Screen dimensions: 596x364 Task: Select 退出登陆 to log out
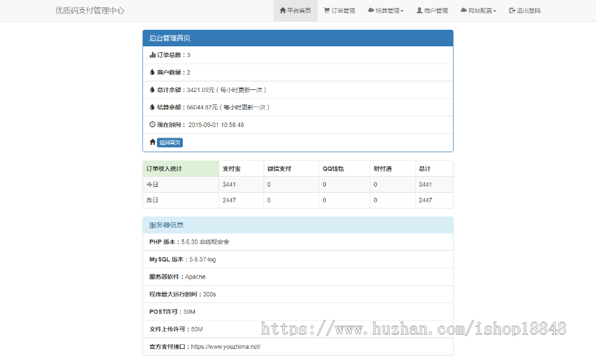[525, 11]
